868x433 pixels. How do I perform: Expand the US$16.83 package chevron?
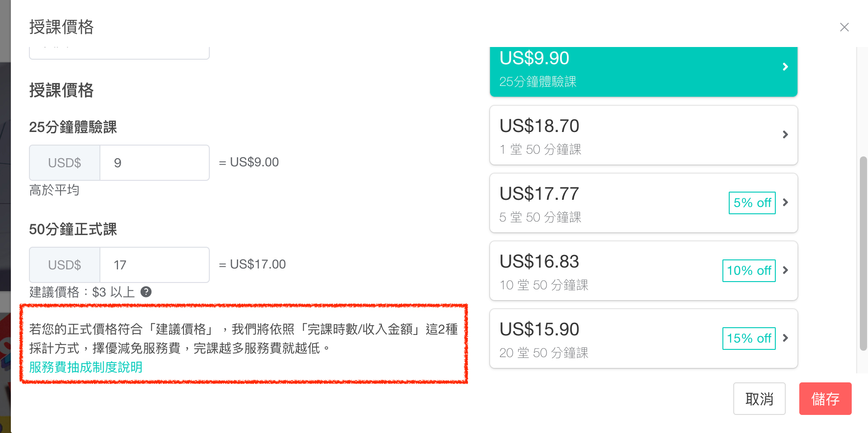tap(785, 270)
